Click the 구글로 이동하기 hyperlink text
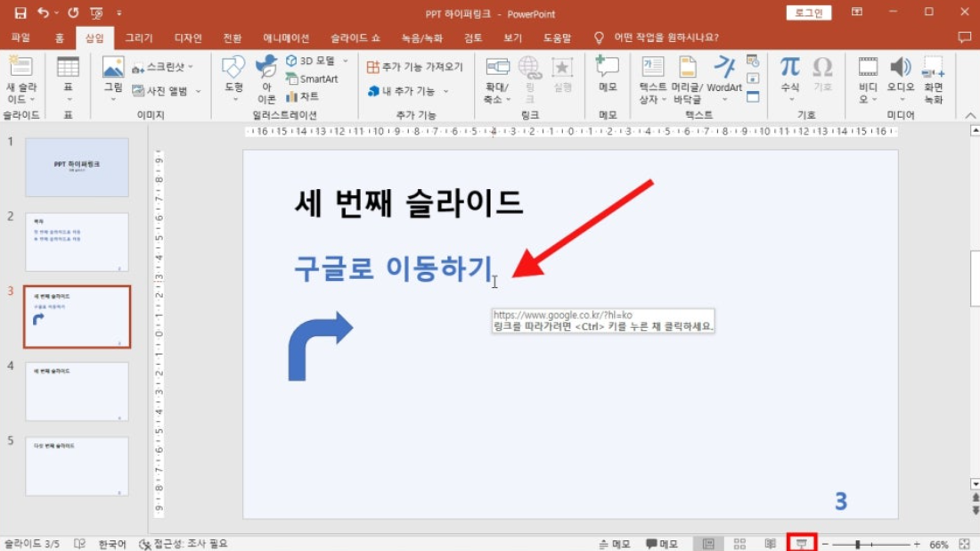This screenshot has width=980, height=551. point(393,267)
